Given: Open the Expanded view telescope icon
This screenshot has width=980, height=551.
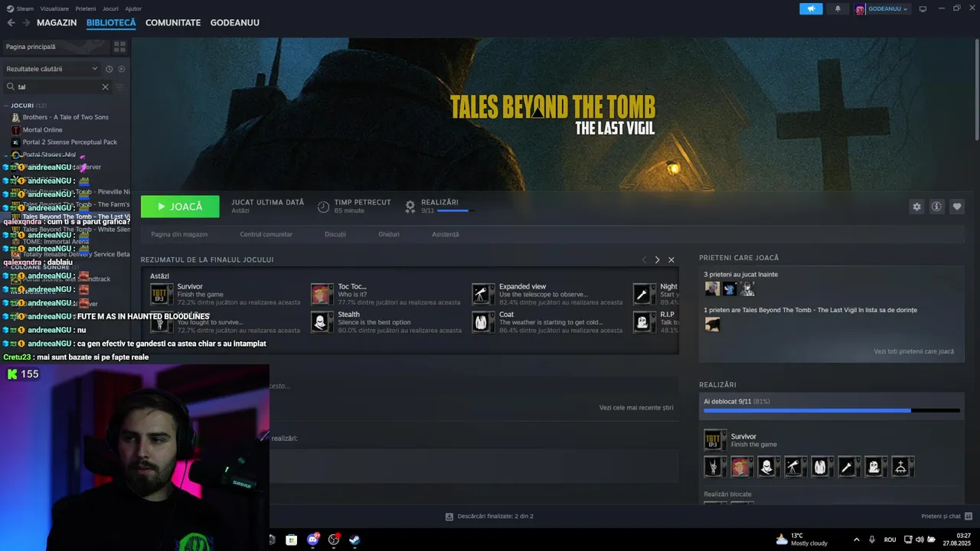Looking at the screenshot, I should coord(482,294).
